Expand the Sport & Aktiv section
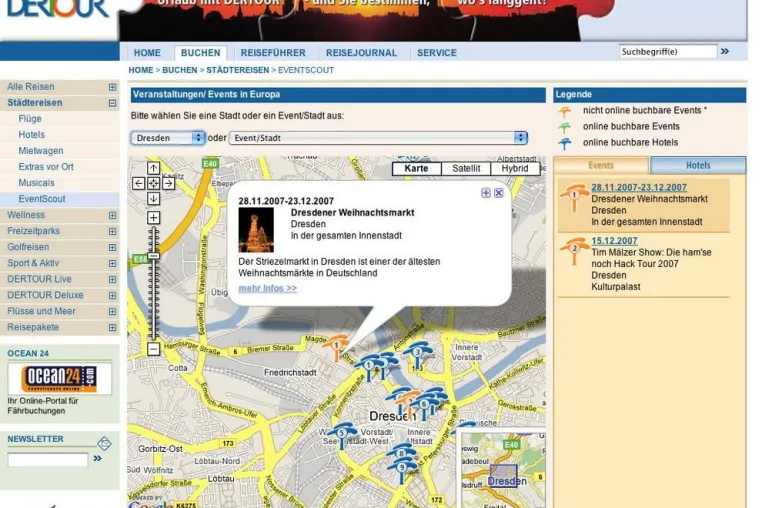Viewport: 762px width, 508px height. 112,263
